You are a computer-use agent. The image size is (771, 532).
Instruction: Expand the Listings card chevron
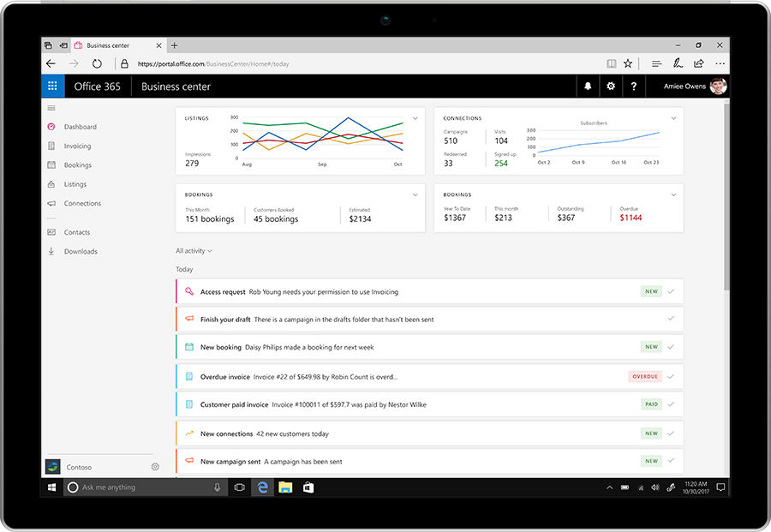click(415, 118)
